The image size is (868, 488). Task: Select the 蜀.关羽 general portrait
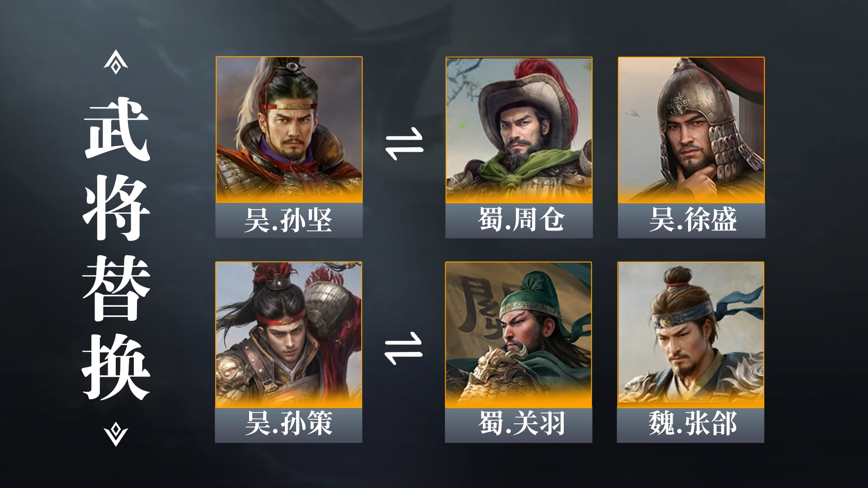tap(519, 335)
